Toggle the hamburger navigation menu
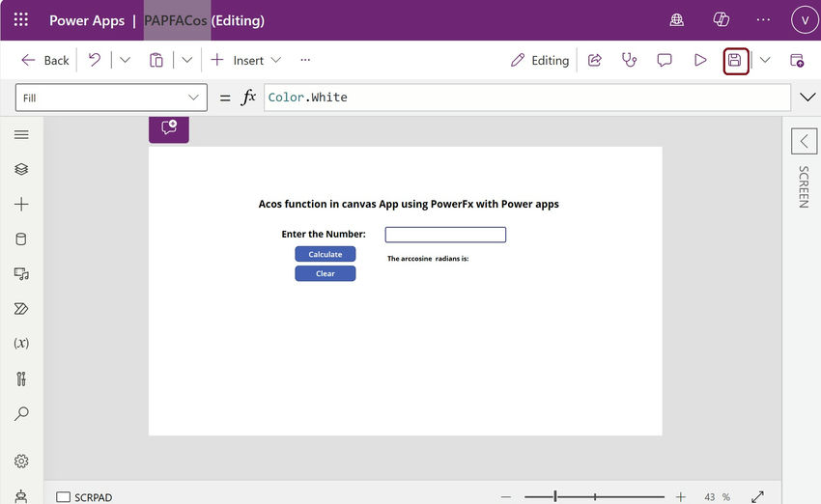Image resolution: width=821 pixels, height=504 pixels. pyautogui.click(x=21, y=135)
